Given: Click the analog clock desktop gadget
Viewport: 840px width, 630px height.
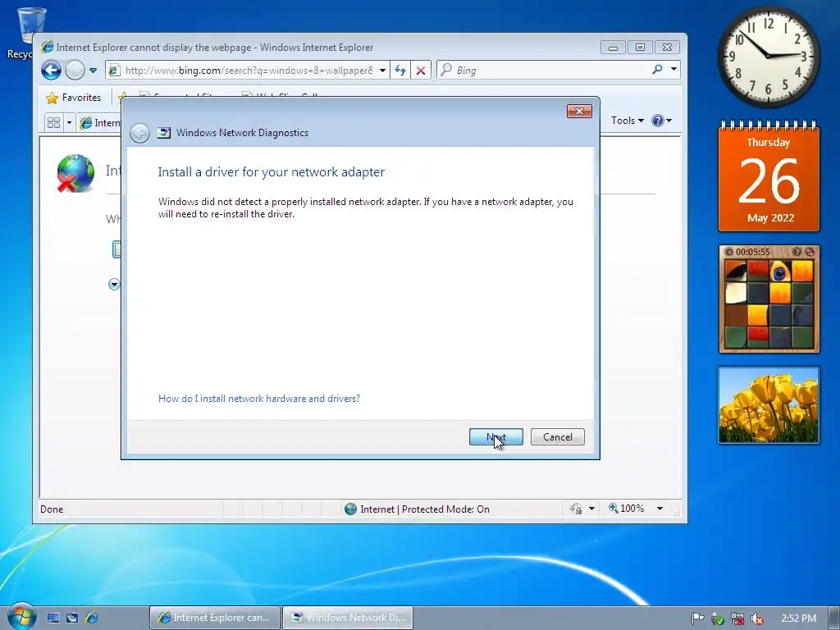Looking at the screenshot, I should (768, 56).
